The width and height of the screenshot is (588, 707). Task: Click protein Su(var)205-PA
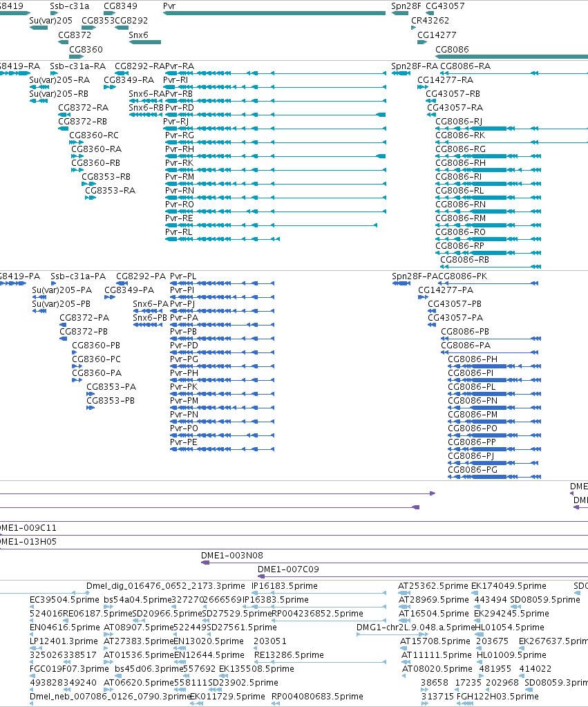[39, 297]
